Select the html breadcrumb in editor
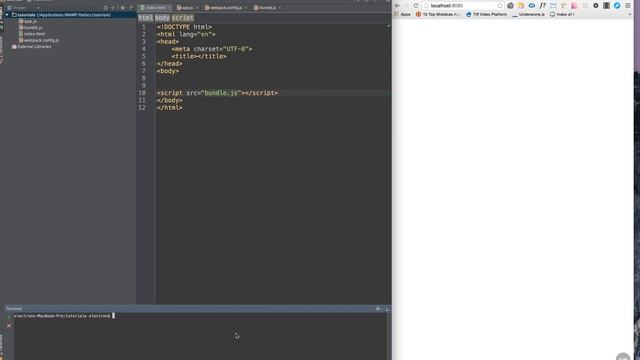640x360 pixels. 145,18
